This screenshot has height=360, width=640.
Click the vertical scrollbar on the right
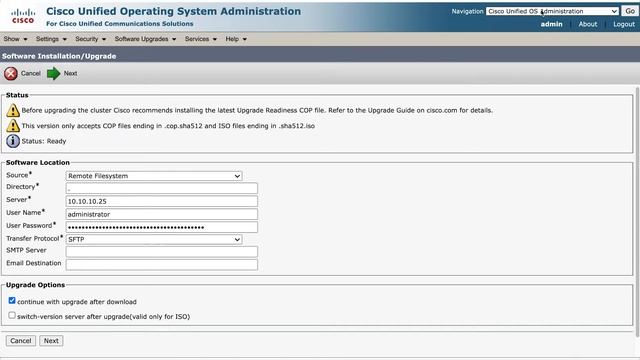[638, 212]
